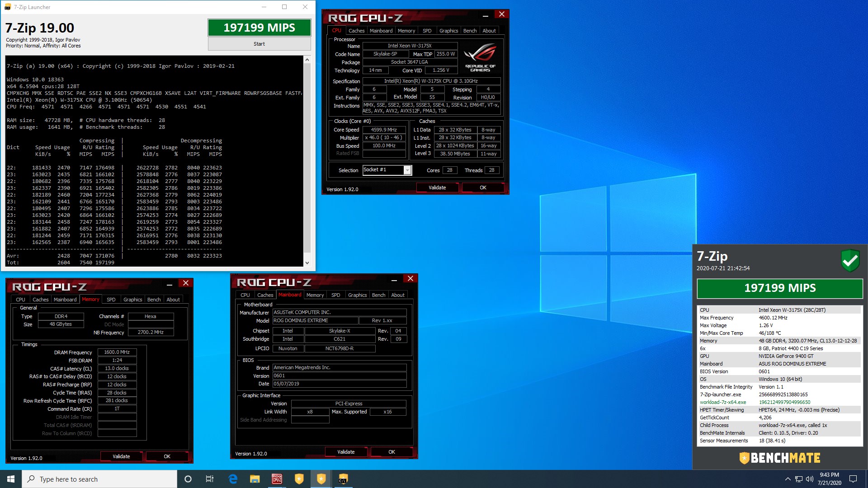Open About tab in Mainboard CPU-Z window

point(398,295)
